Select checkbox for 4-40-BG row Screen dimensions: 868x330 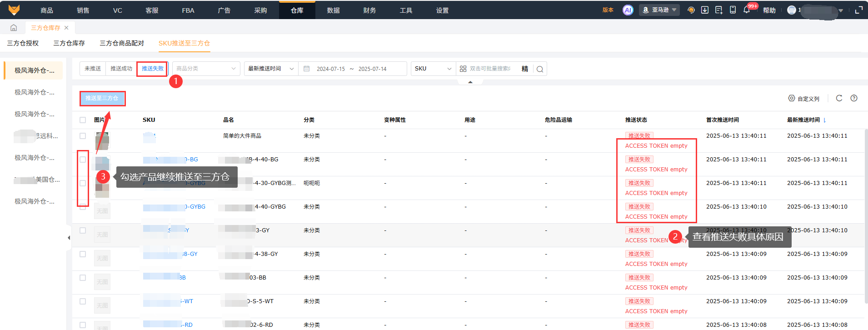(83, 160)
